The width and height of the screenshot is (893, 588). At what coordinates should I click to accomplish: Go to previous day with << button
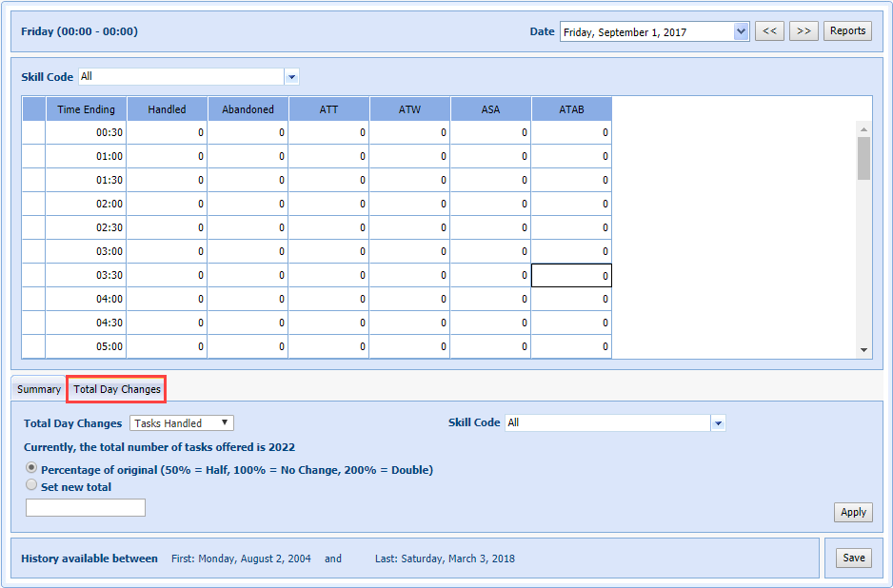[769, 31]
